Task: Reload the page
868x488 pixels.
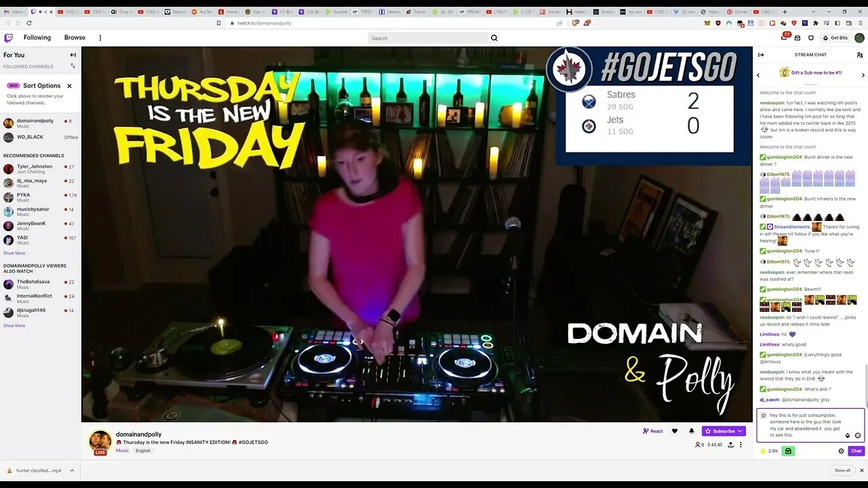Action: point(29,22)
